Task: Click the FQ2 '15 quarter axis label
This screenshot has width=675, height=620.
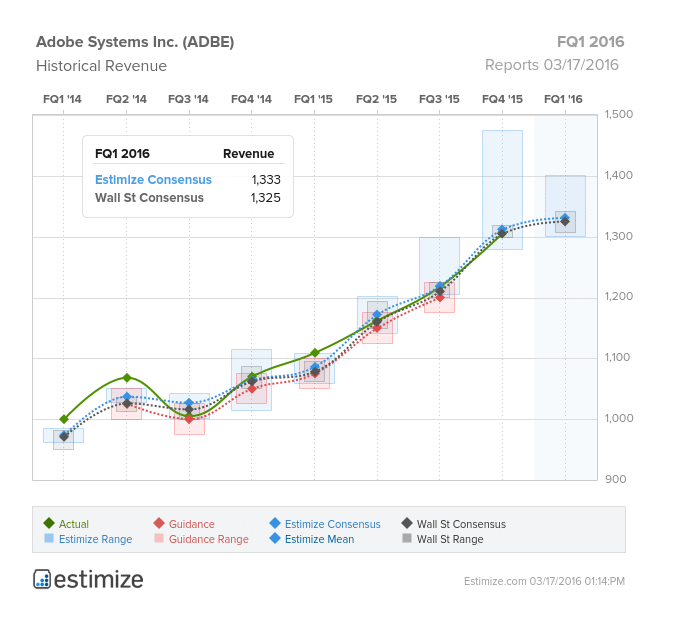Action: [x=376, y=99]
